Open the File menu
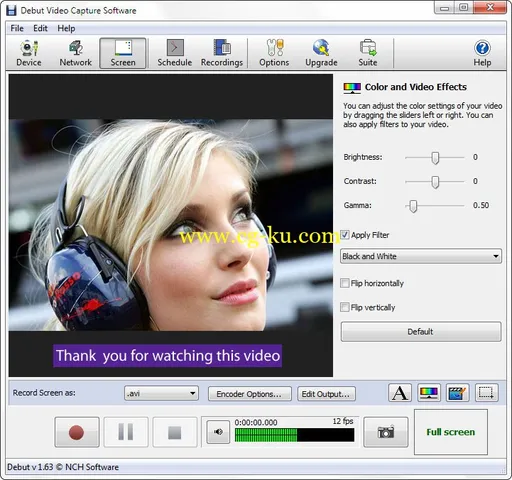This screenshot has width=512, height=480. tap(17, 28)
